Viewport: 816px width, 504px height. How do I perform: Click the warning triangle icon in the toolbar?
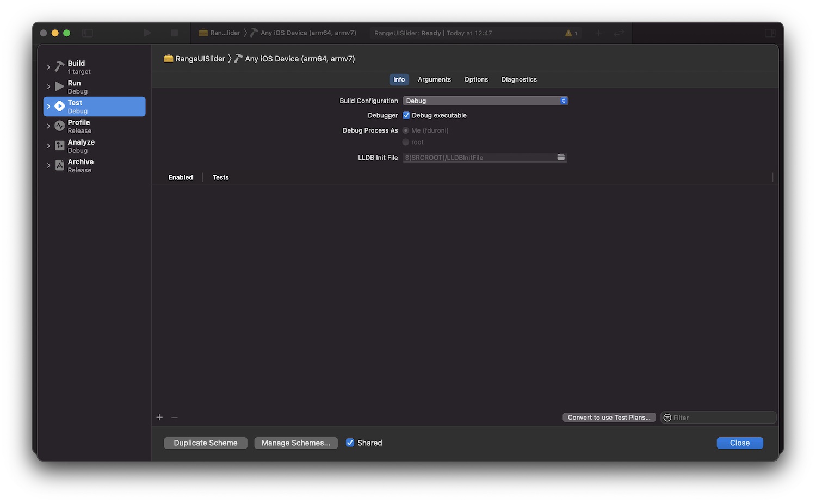[x=568, y=33]
